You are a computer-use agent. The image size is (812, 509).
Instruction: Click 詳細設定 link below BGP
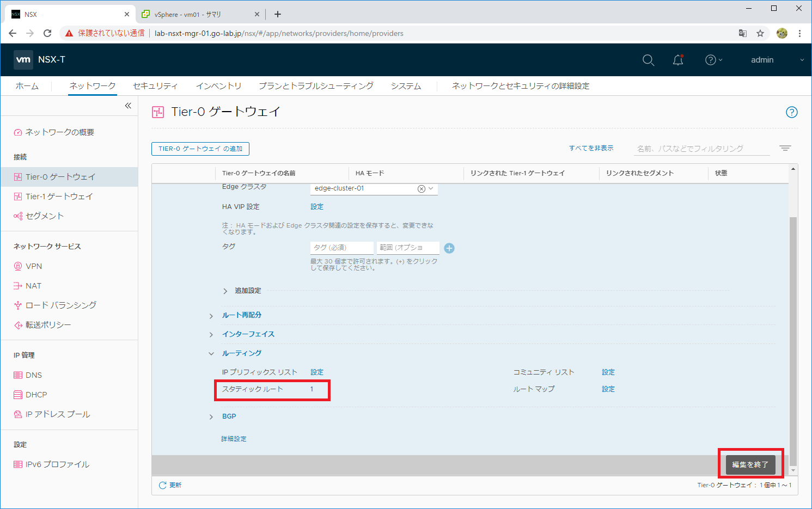[x=234, y=439]
